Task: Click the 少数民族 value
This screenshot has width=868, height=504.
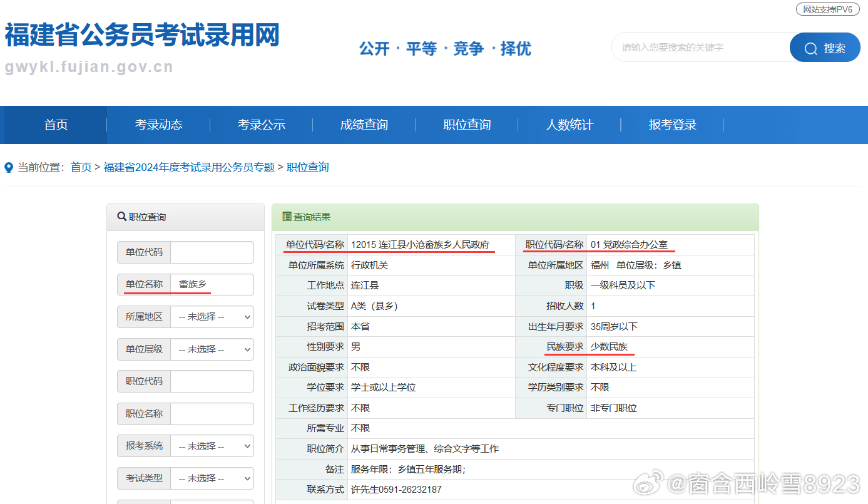Action: 609,347
